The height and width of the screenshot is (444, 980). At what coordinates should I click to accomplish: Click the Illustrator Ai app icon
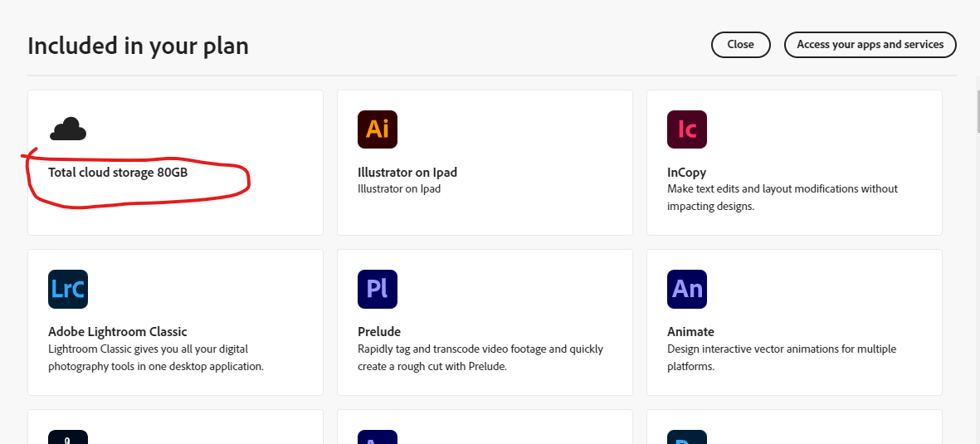[x=378, y=129]
